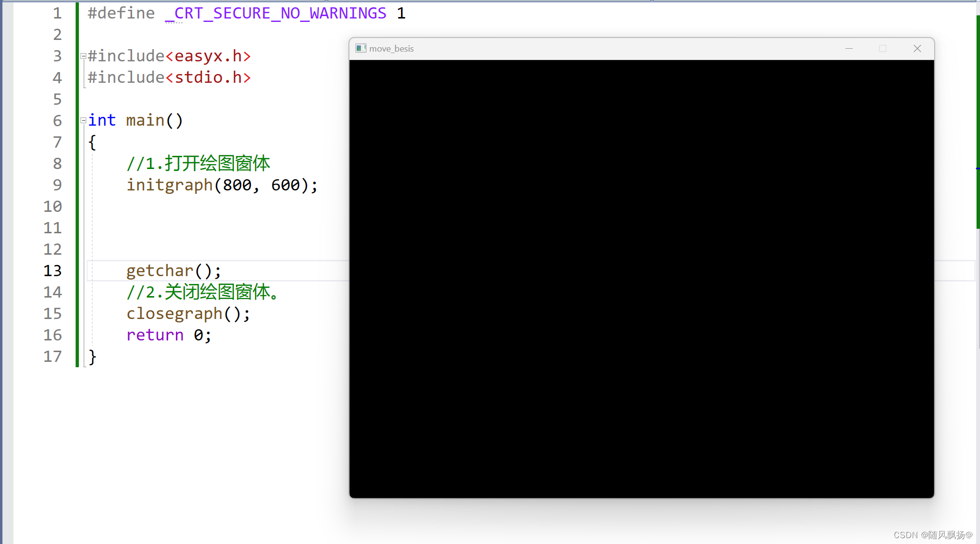
Task: Click the getchar() call on line 13
Action: tap(173, 271)
